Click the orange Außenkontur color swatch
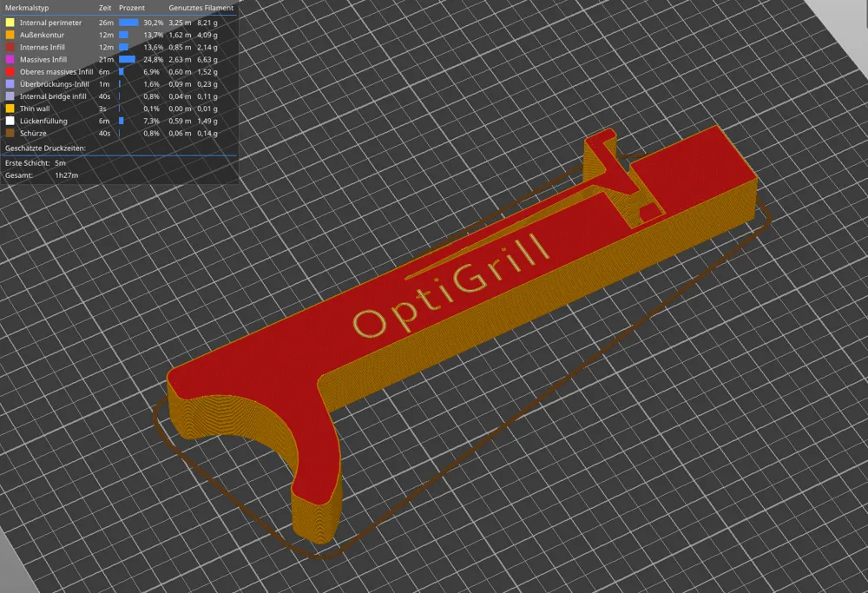The width and height of the screenshot is (868, 593). [x=10, y=35]
